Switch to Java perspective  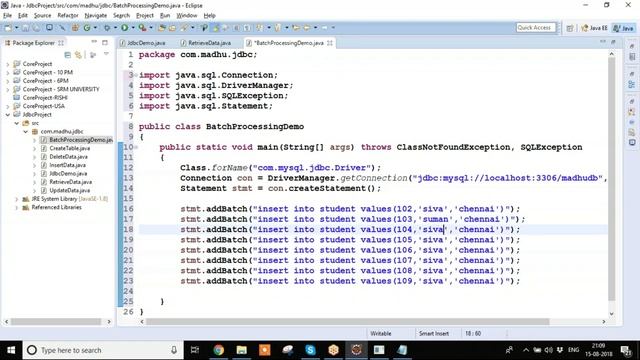tap(624, 28)
